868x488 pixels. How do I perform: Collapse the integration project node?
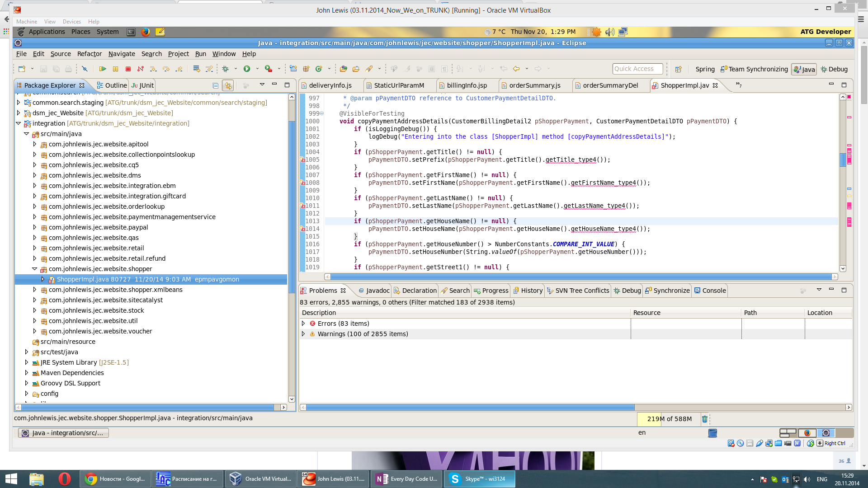pos(19,123)
